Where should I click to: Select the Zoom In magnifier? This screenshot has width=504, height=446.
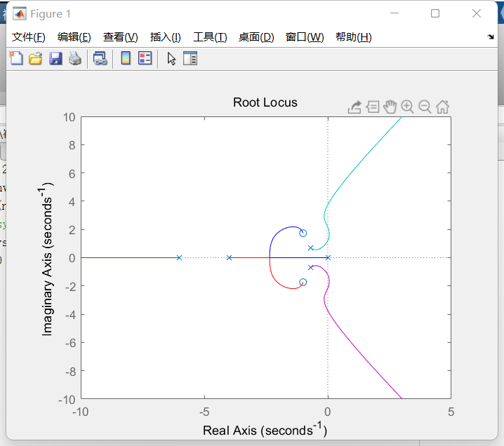tap(407, 107)
